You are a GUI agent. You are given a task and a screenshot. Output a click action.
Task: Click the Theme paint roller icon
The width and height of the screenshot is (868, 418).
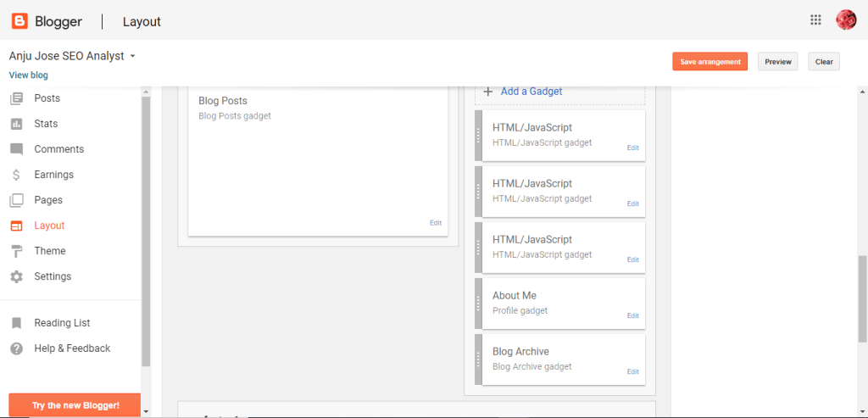click(16, 251)
